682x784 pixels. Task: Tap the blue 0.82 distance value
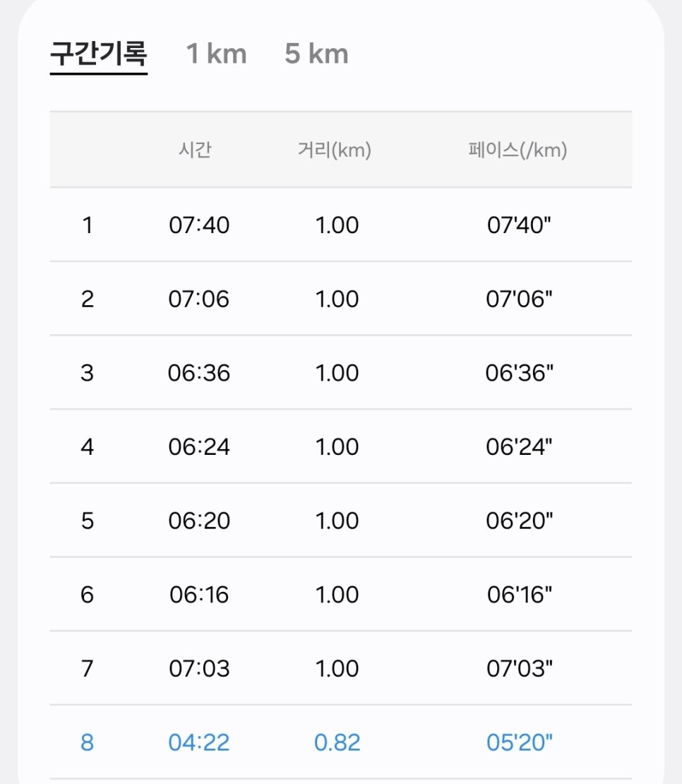tap(337, 742)
